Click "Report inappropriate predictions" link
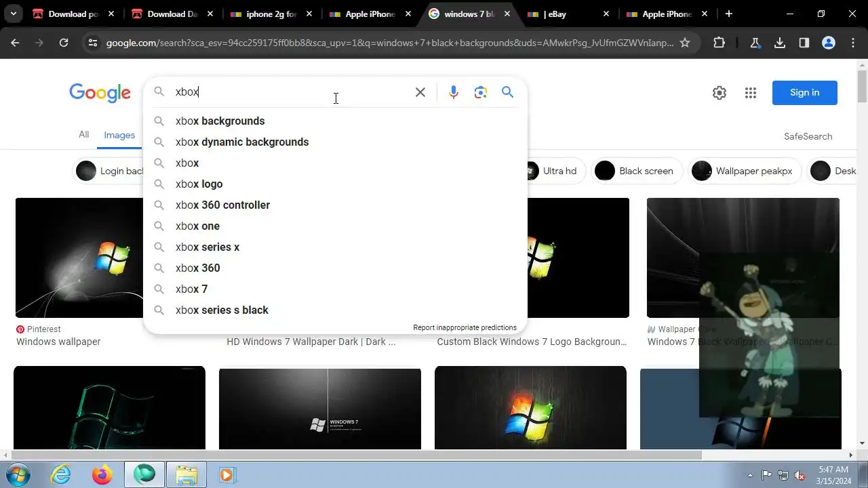Viewport: 868px width, 488px height. pyautogui.click(x=465, y=327)
